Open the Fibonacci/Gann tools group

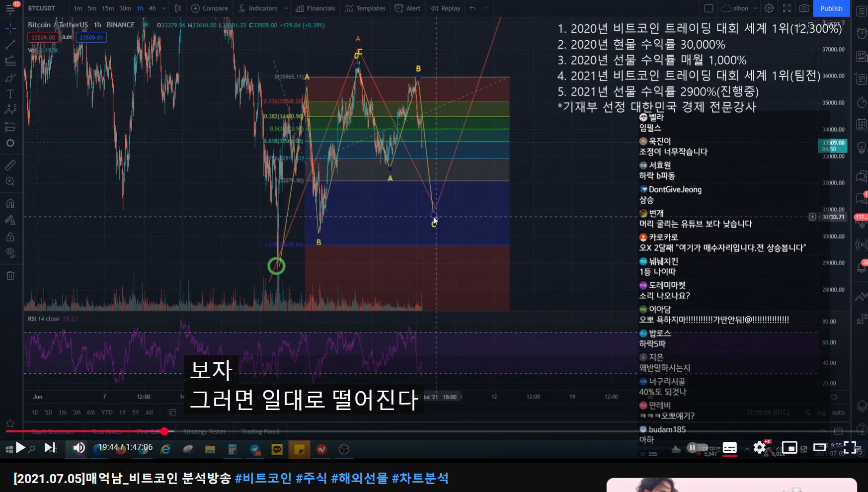(x=10, y=61)
